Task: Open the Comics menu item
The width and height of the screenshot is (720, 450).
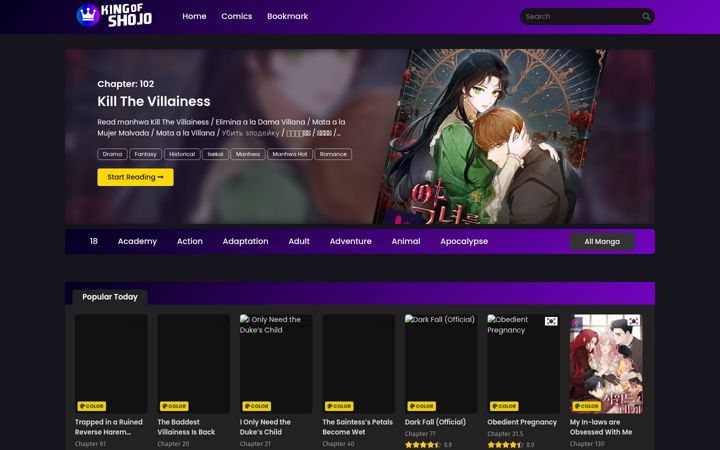Action: (236, 16)
